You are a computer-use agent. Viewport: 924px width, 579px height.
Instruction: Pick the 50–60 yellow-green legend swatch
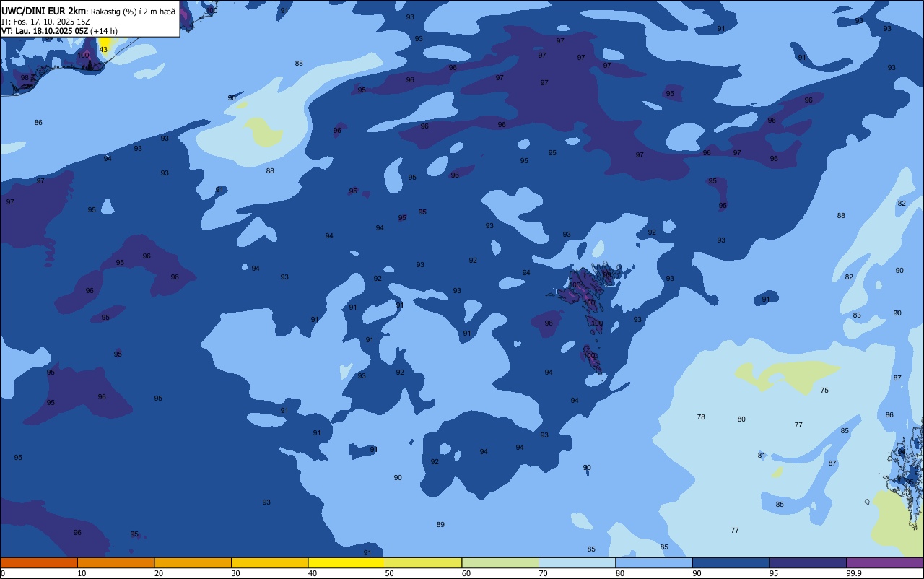(x=423, y=562)
